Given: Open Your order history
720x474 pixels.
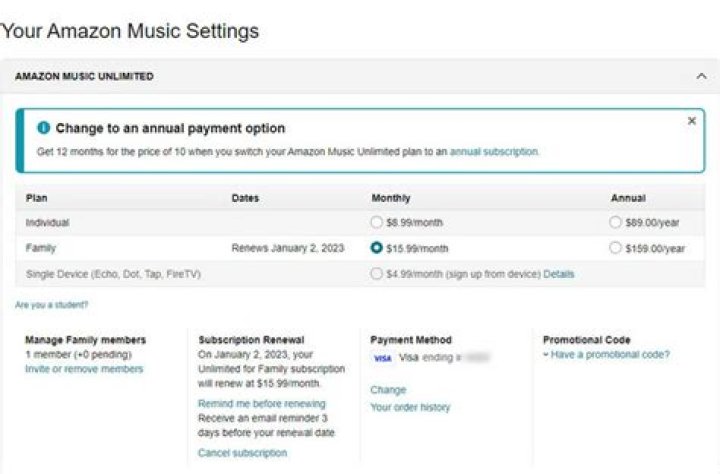Looking at the screenshot, I should click(410, 407).
